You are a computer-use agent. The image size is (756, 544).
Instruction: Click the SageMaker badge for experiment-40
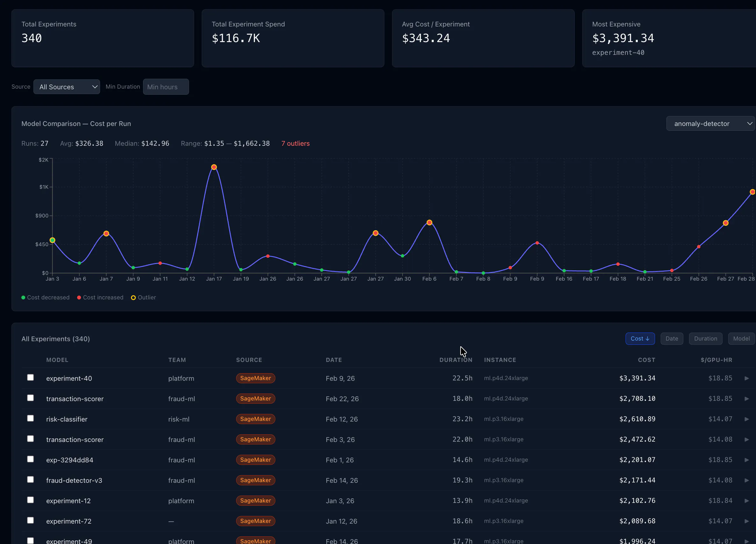point(255,378)
